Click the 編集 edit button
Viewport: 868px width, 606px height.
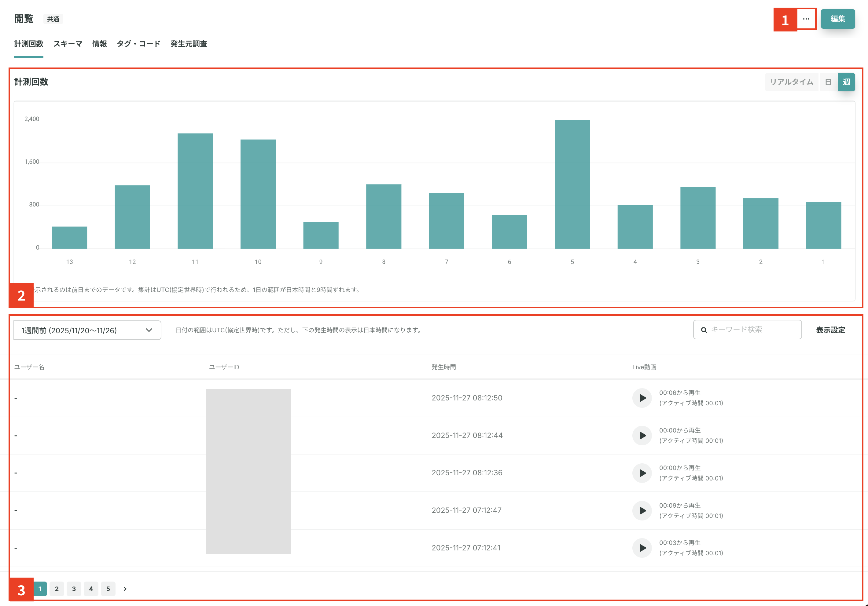pyautogui.click(x=837, y=19)
